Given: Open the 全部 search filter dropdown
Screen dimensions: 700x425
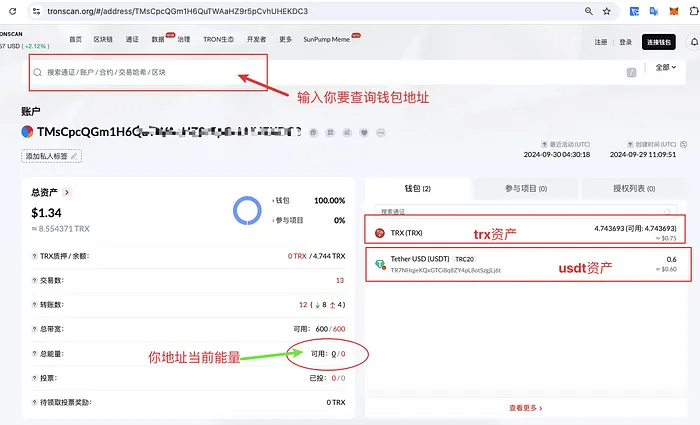Looking at the screenshot, I should pos(666,67).
